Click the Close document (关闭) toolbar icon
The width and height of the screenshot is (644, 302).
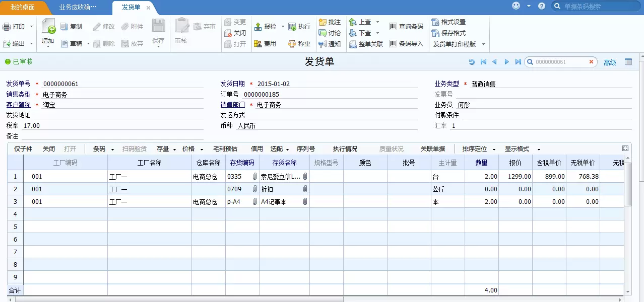coord(228,33)
